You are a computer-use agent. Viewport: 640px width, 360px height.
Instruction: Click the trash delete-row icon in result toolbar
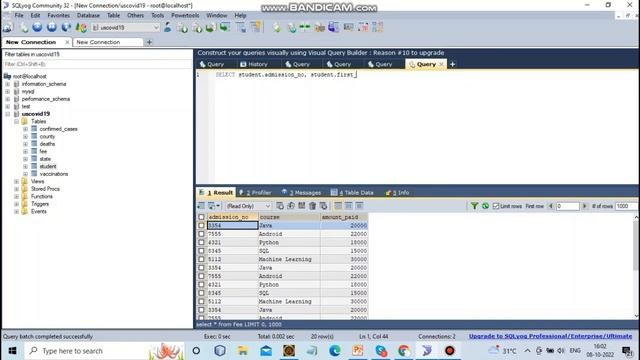pyautogui.click(x=312, y=206)
